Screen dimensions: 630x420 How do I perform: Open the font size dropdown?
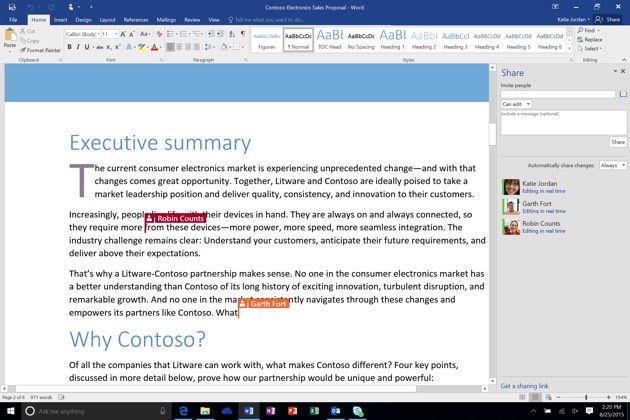pyautogui.click(x=116, y=34)
